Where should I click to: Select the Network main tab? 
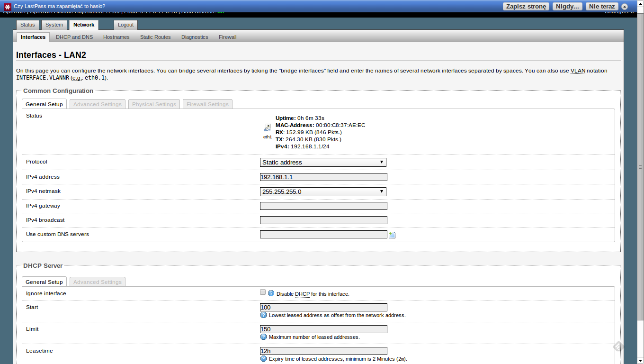pyautogui.click(x=84, y=25)
